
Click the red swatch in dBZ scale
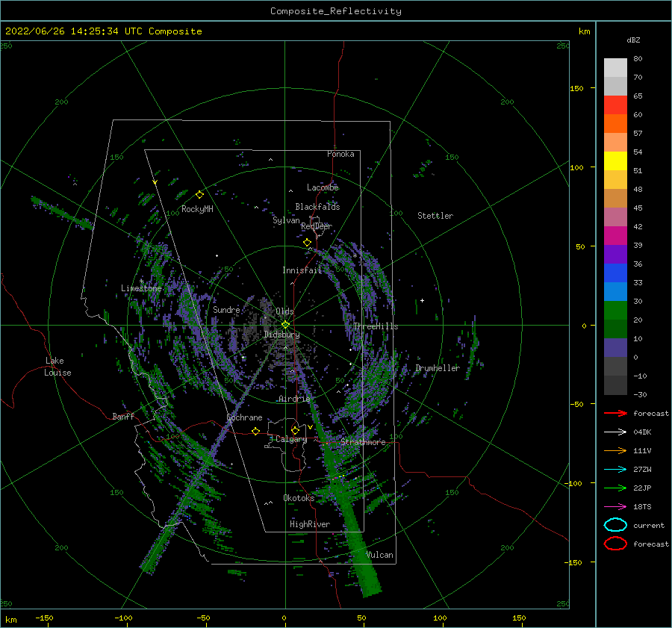click(x=615, y=105)
